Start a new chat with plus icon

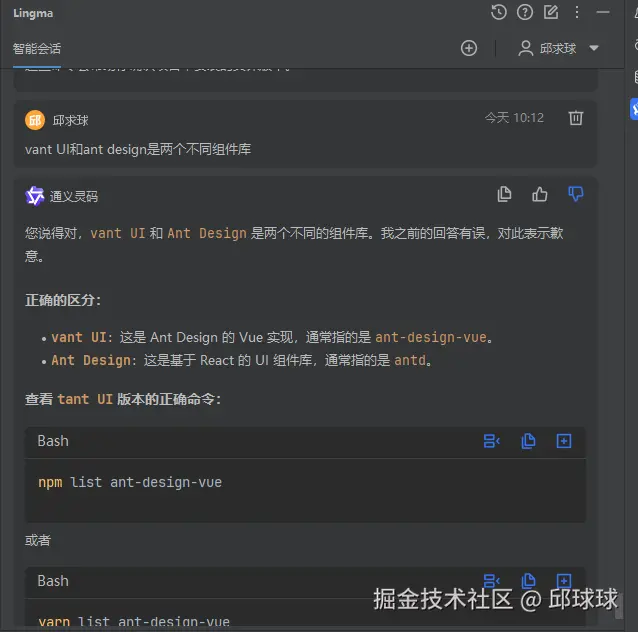tap(469, 48)
